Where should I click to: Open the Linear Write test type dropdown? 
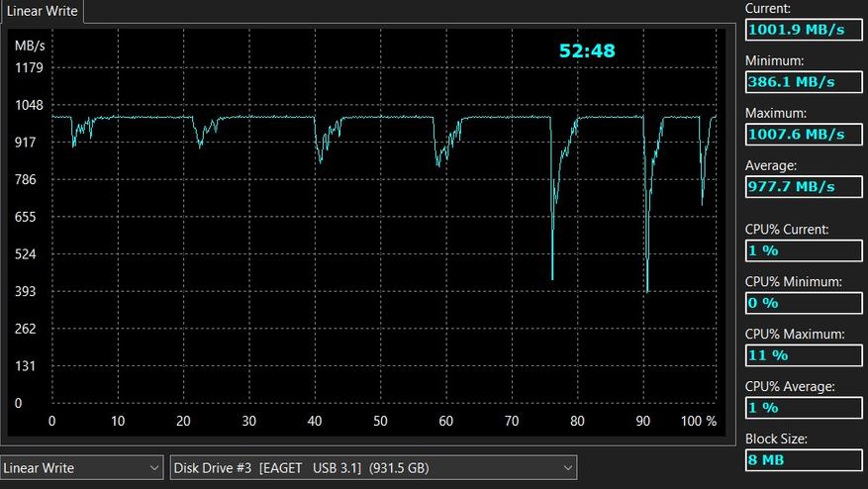point(82,468)
